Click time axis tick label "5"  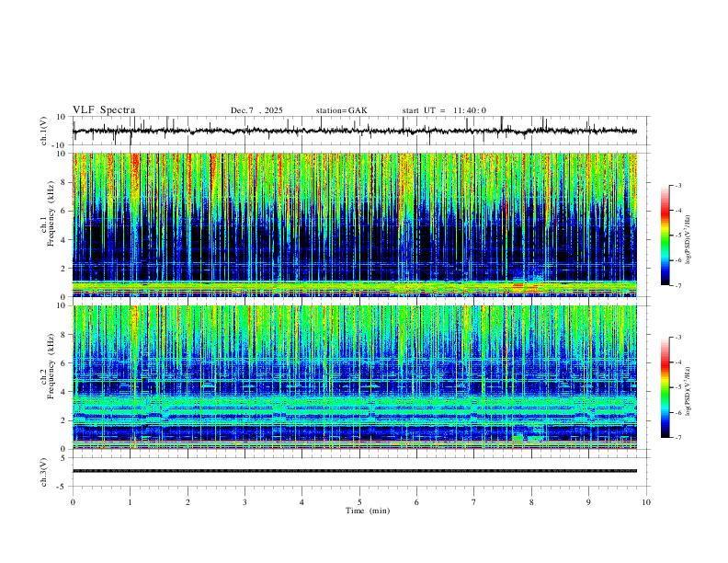(359, 502)
